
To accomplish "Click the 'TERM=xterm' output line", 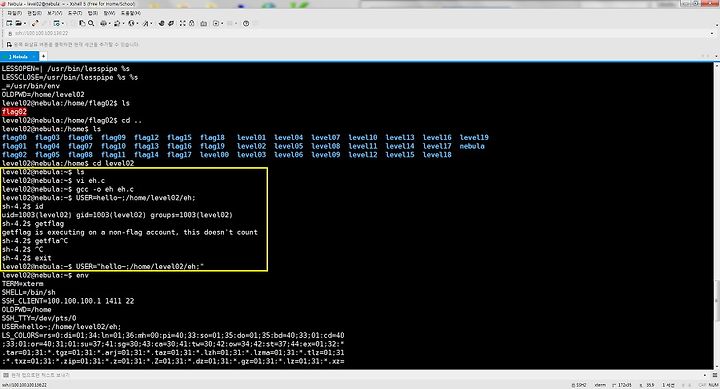I will tap(22, 284).
